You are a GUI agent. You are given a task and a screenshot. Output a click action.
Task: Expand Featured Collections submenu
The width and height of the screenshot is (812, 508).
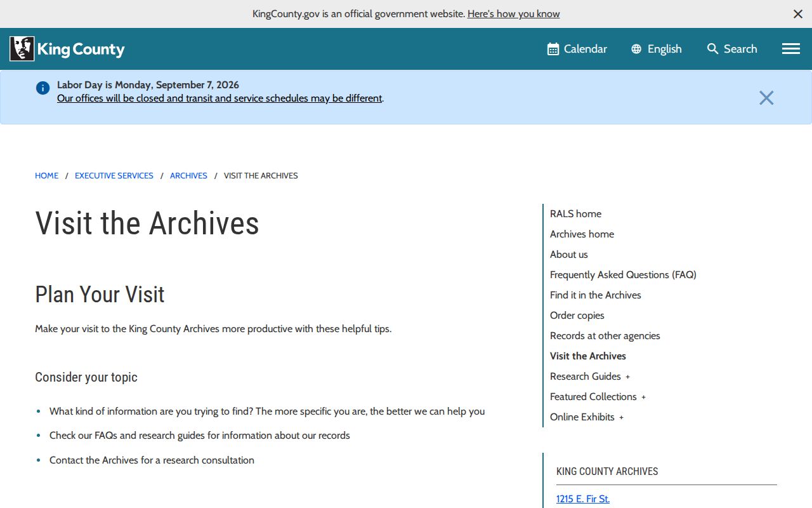point(643,397)
